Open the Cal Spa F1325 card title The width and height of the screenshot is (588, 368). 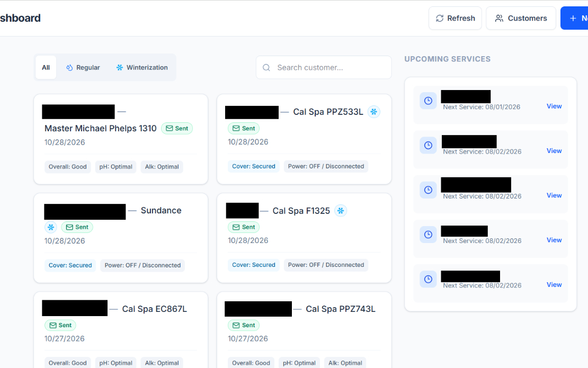pos(301,211)
